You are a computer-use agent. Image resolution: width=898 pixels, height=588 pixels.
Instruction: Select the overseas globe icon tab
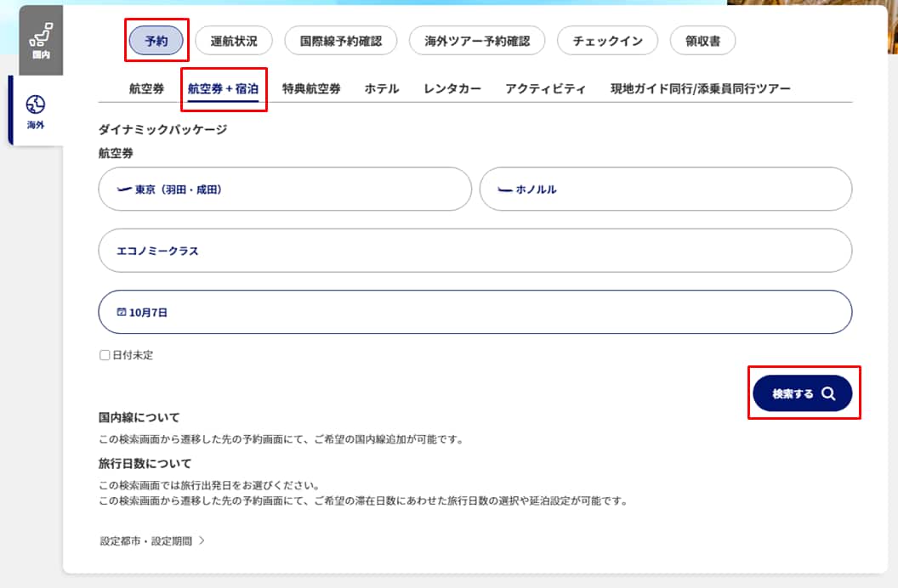pyautogui.click(x=36, y=105)
